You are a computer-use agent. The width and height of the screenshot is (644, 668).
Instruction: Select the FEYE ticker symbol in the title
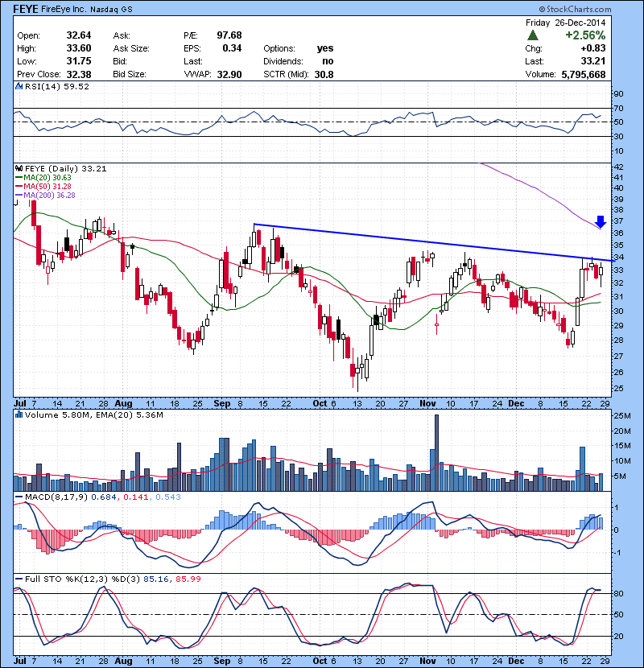click(x=26, y=9)
